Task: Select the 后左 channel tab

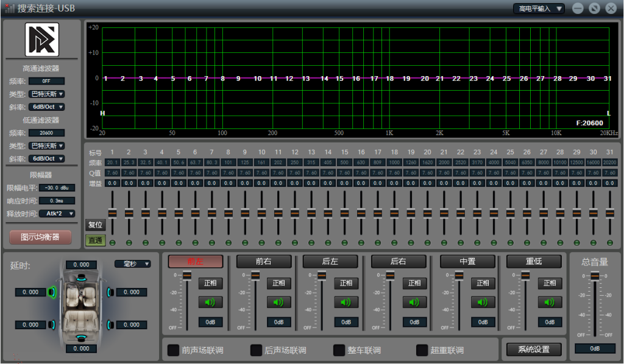Action: pos(330,262)
